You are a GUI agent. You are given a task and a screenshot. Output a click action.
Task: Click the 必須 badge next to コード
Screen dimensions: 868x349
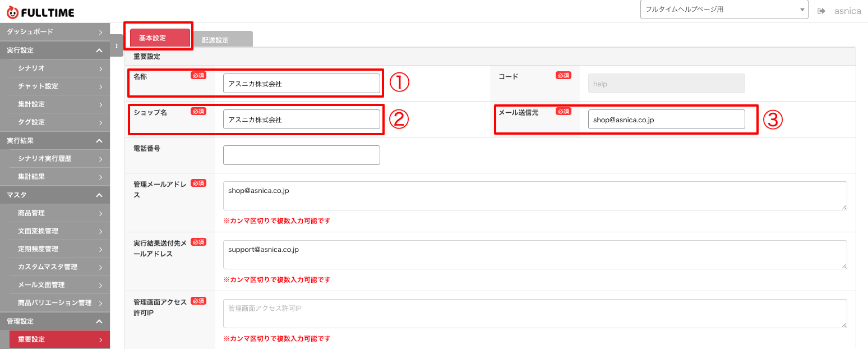click(x=564, y=75)
